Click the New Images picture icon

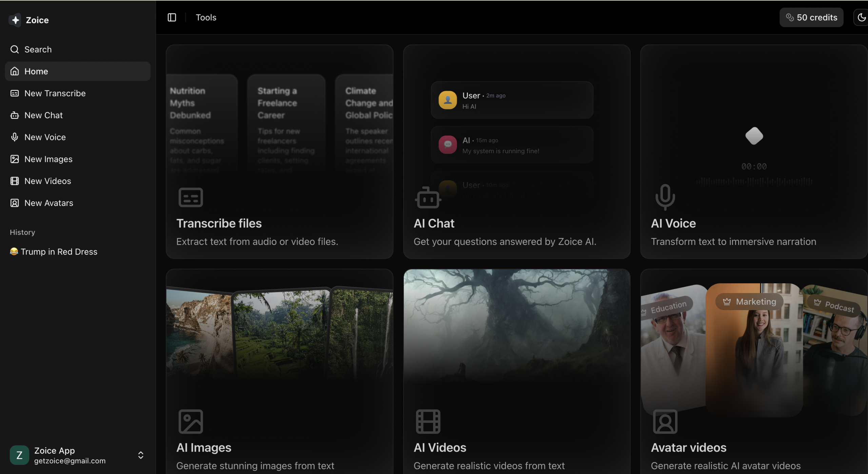click(x=15, y=159)
